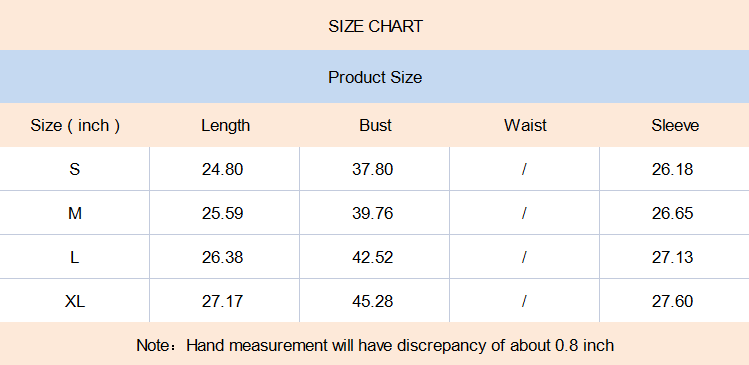Viewport: 749px width, 365px height.
Task: Click the Length column header
Action: tap(225, 126)
